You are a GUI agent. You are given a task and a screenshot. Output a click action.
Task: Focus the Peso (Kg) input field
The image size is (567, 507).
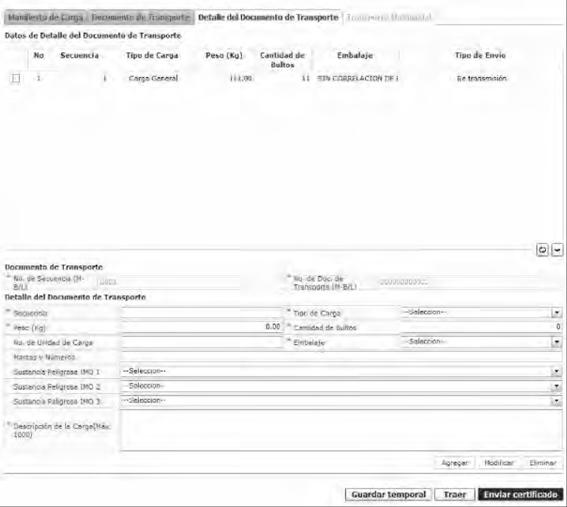(201, 327)
